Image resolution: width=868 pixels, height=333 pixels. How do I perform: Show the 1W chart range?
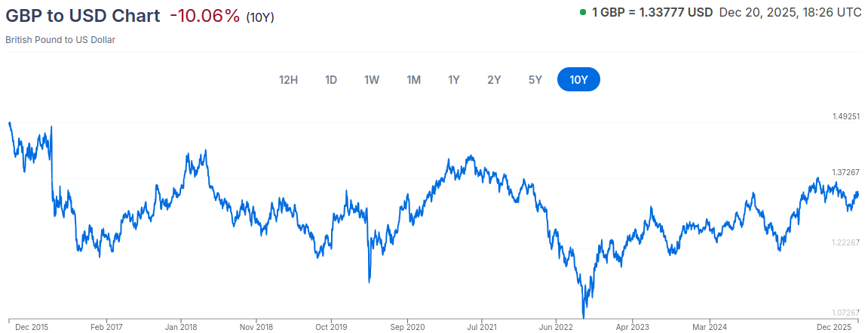tap(372, 79)
